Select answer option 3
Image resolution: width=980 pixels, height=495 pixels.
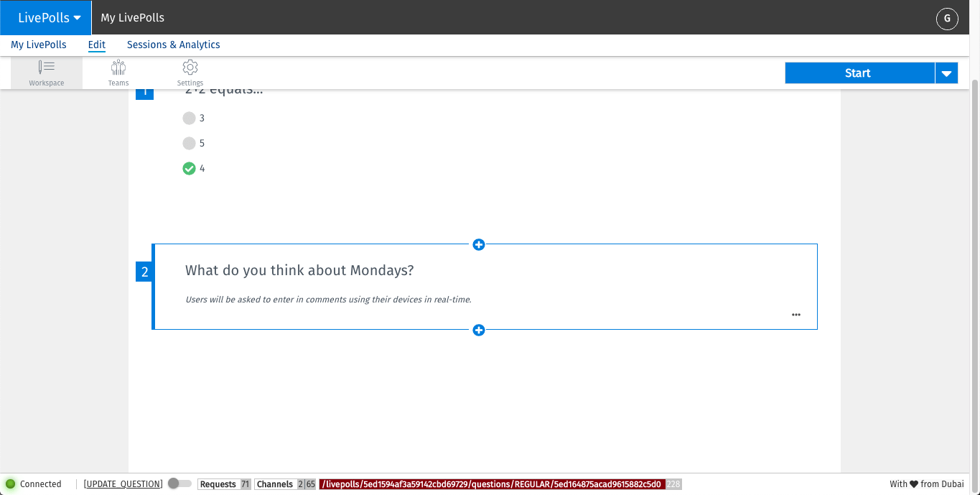(189, 118)
